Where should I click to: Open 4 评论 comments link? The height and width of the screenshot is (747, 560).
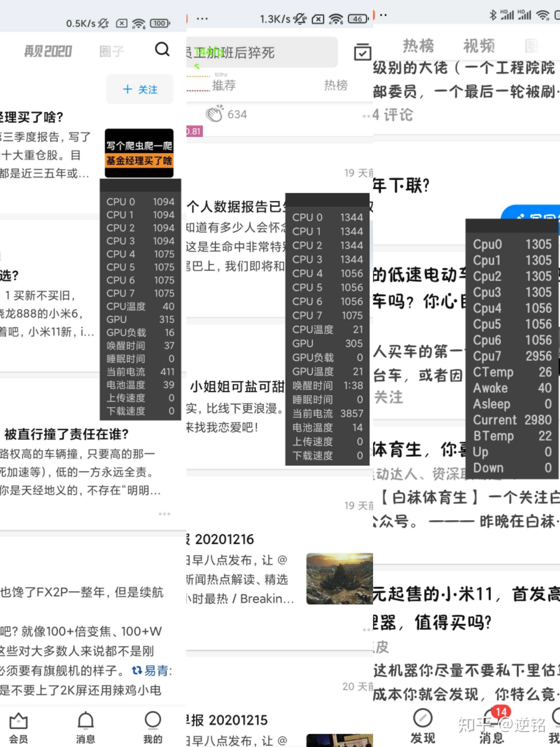[x=393, y=115]
